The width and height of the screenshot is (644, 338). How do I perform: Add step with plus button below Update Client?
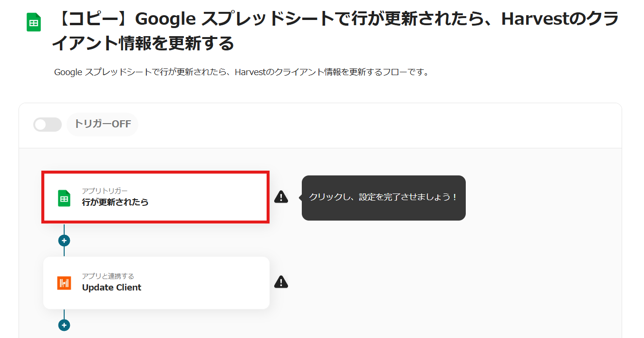coord(64,325)
